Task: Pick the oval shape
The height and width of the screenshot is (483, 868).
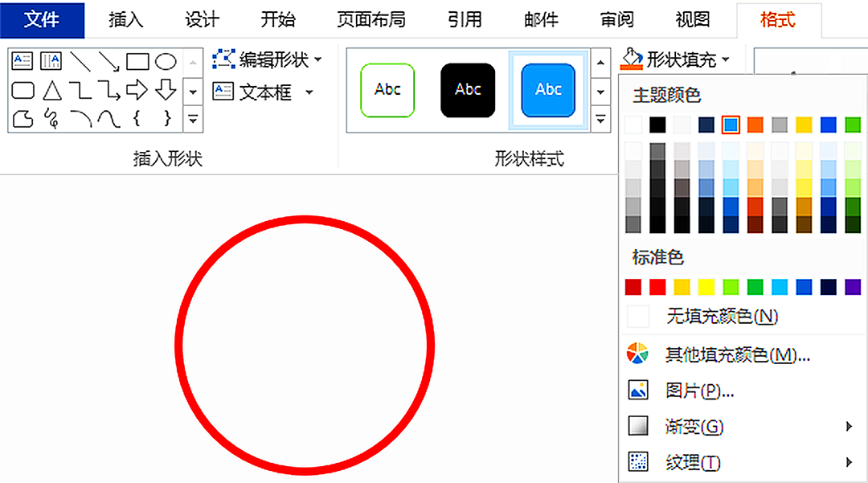Action: click(166, 61)
